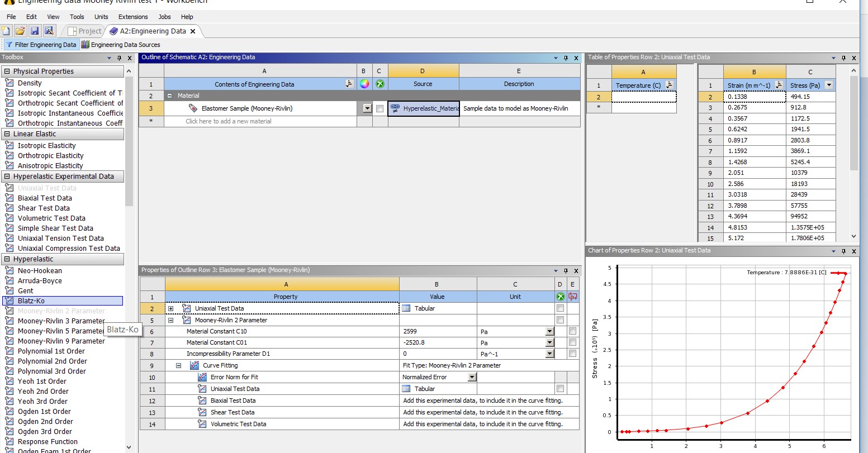Switch to the Project tab
The width and height of the screenshot is (868, 453).
[85, 31]
